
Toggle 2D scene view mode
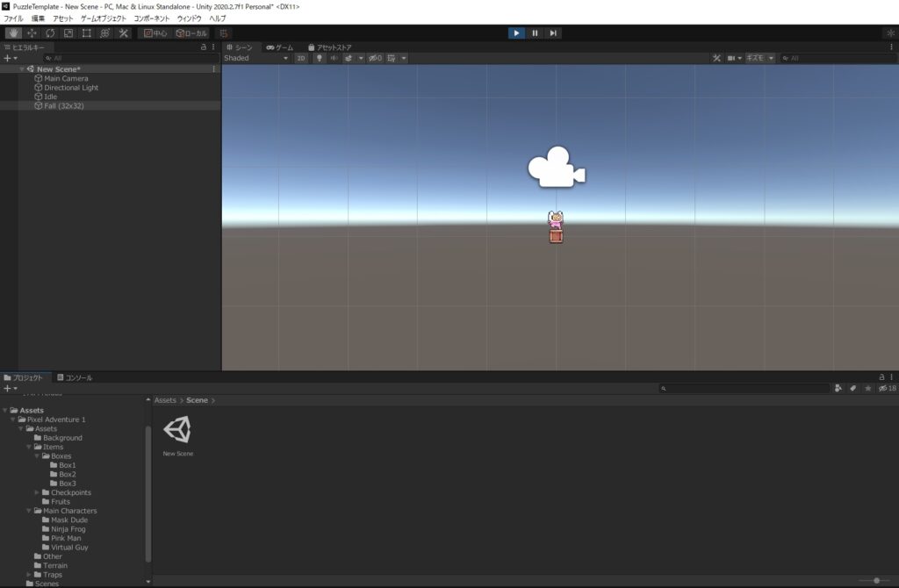300,58
